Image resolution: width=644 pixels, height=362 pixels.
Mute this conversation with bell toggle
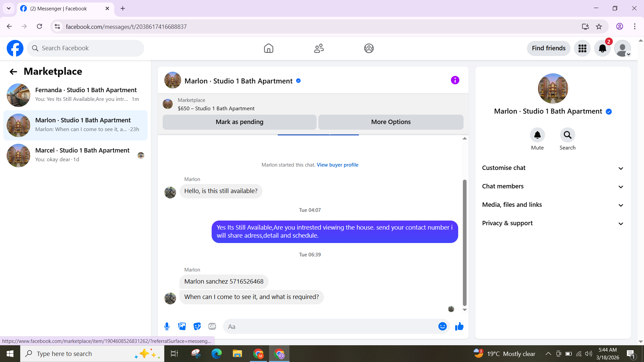click(537, 135)
